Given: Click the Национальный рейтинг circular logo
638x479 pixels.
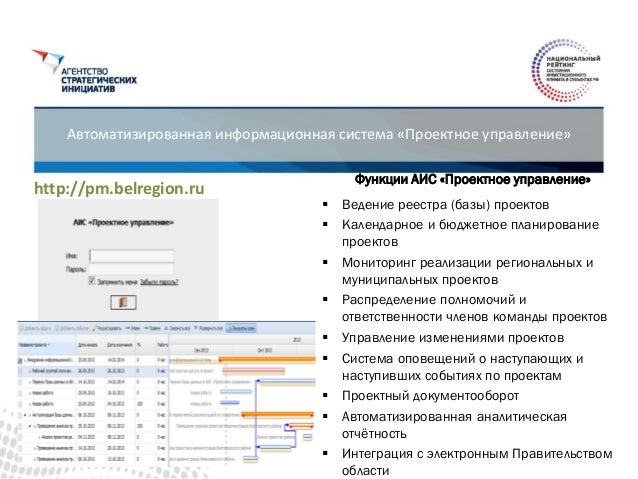Looking at the screenshot, I should click(x=566, y=70).
